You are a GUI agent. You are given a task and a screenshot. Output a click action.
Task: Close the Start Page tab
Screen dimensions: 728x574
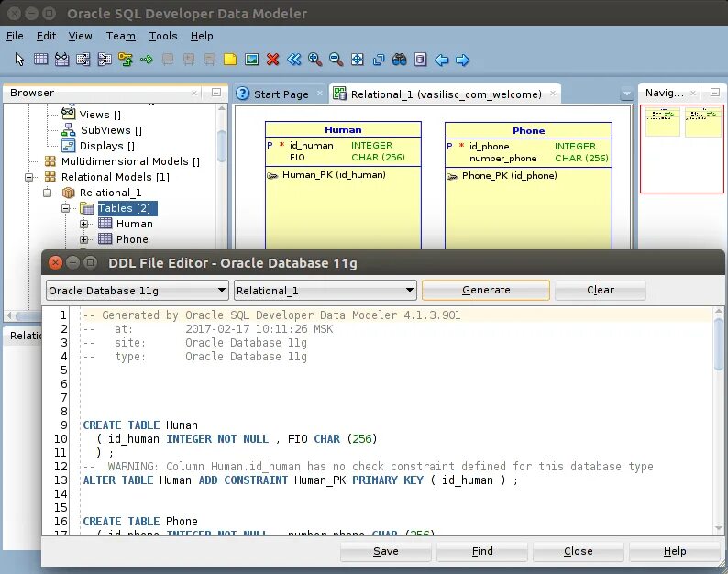tap(320, 94)
